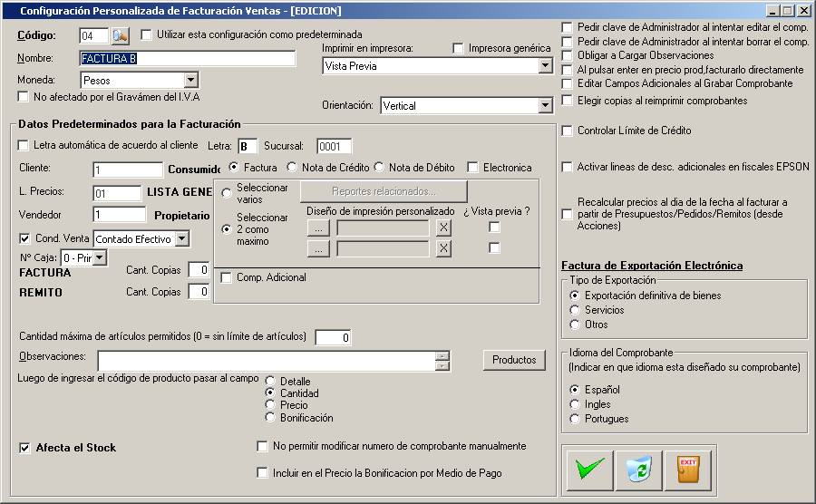Uncheck the Cond. Venta checkbox

coord(24,238)
